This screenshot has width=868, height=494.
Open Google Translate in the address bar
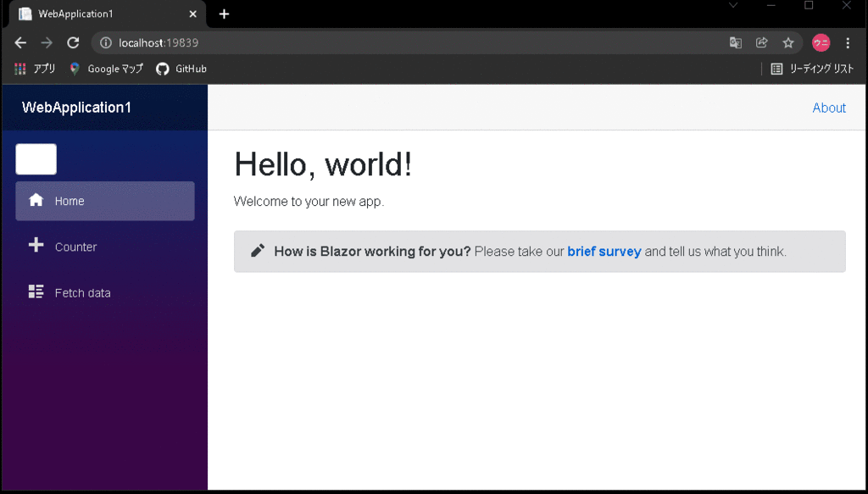[734, 42]
